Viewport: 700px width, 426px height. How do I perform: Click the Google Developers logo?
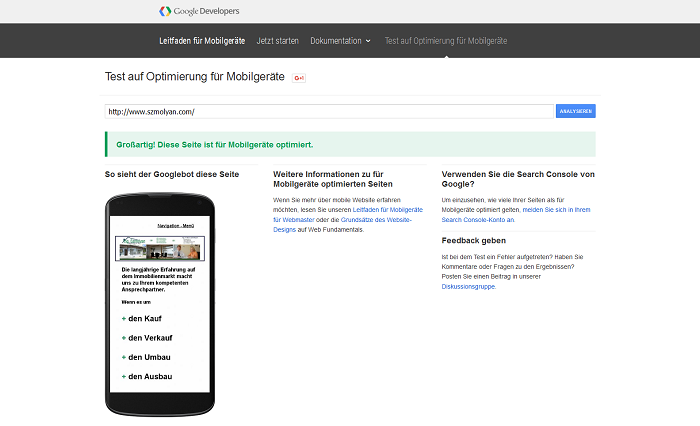(199, 11)
